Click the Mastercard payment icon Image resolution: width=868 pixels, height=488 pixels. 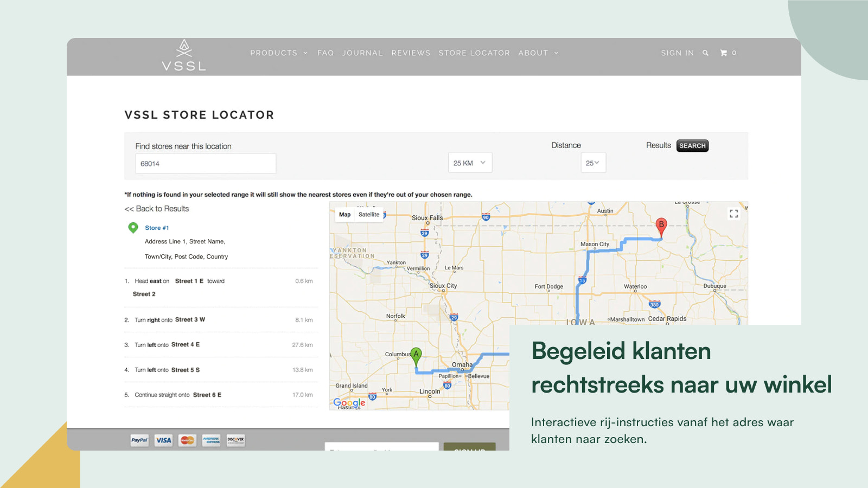pos(187,440)
